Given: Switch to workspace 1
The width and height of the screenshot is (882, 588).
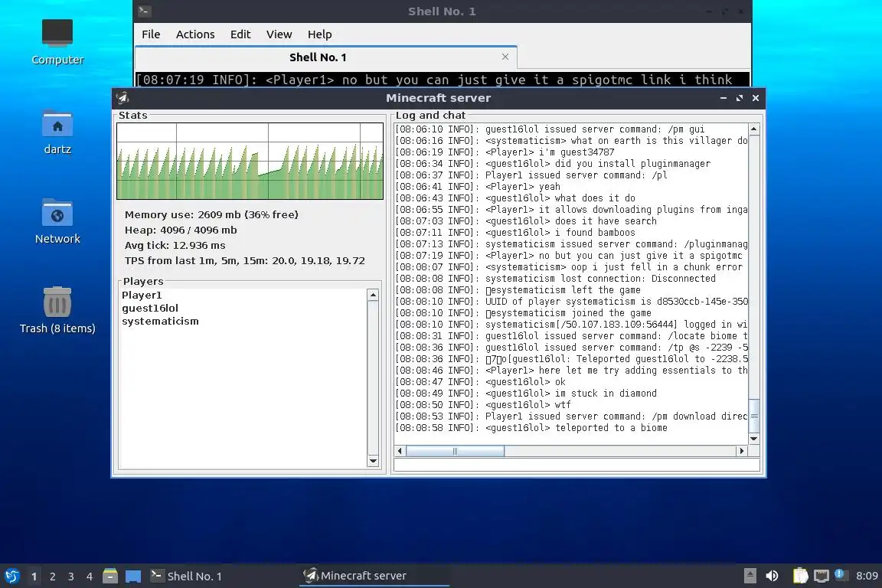Looking at the screenshot, I should pyautogui.click(x=34, y=577).
